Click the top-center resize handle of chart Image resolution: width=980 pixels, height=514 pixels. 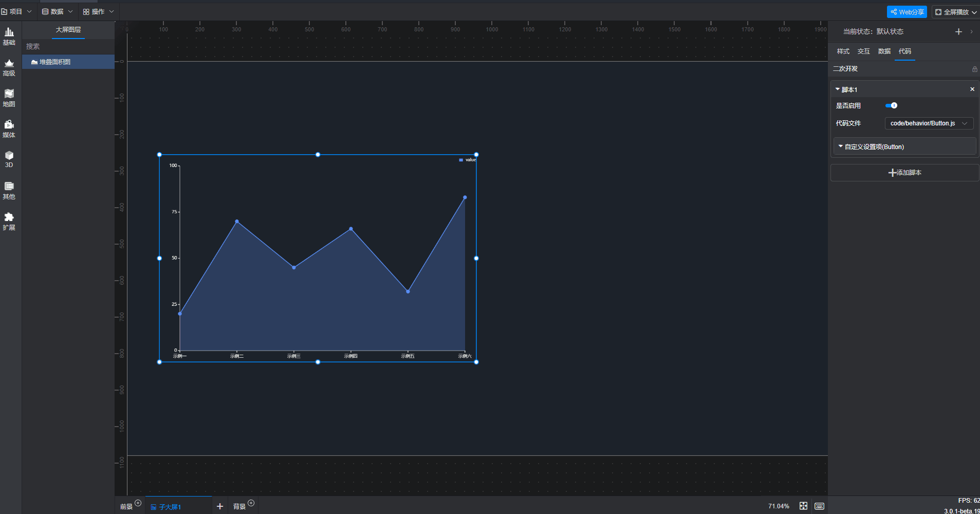pos(318,155)
